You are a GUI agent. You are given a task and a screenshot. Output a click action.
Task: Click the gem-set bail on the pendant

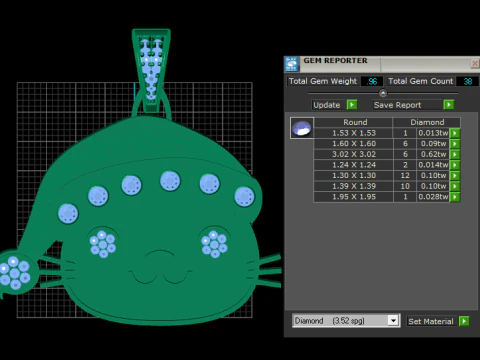(x=151, y=70)
